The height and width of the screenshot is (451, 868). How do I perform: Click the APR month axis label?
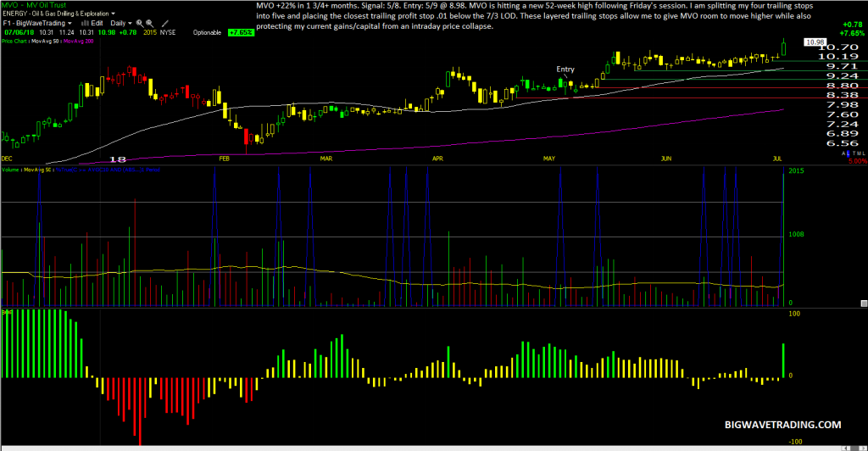(x=438, y=159)
